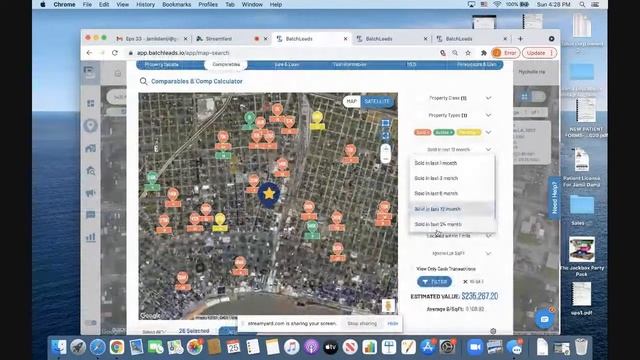
Task: Open the Need Help? side tab
Action: click(554, 198)
